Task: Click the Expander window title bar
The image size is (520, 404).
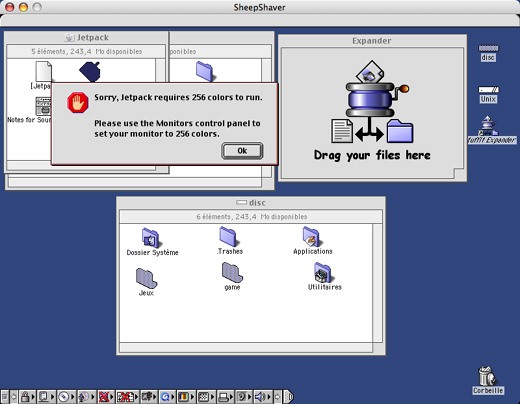Action: [x=372, y=41]
